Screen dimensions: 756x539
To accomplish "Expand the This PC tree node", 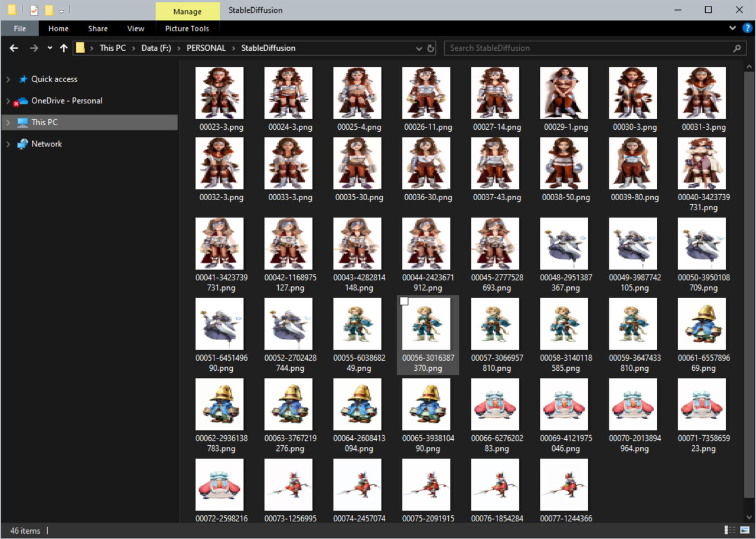I will [x=8, y=122].
